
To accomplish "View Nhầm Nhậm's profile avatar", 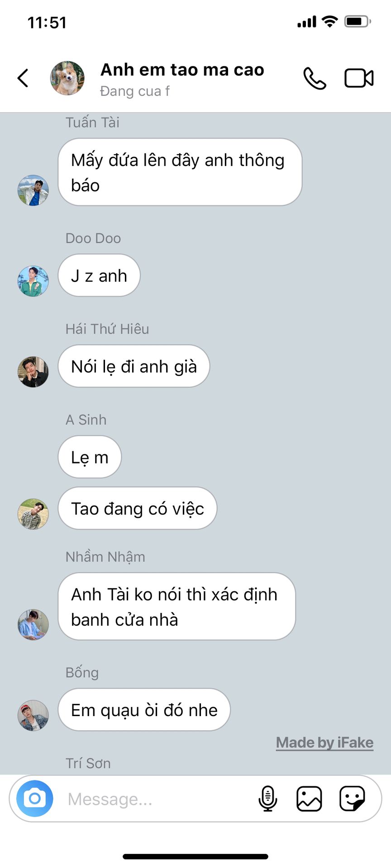I will point(33,624).
